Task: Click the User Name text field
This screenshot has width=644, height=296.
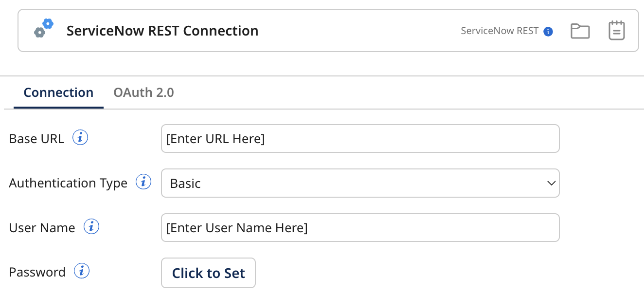Action: coord(360,227)
